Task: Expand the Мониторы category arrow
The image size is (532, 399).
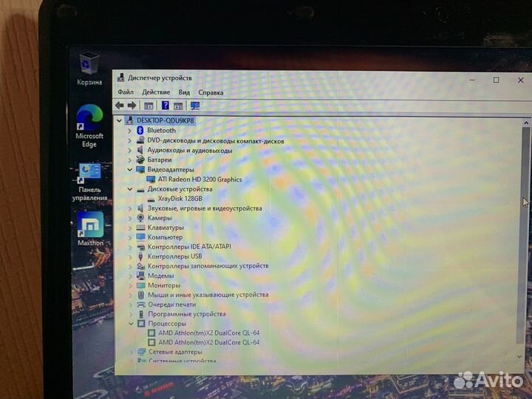Action: pos(131,285)
